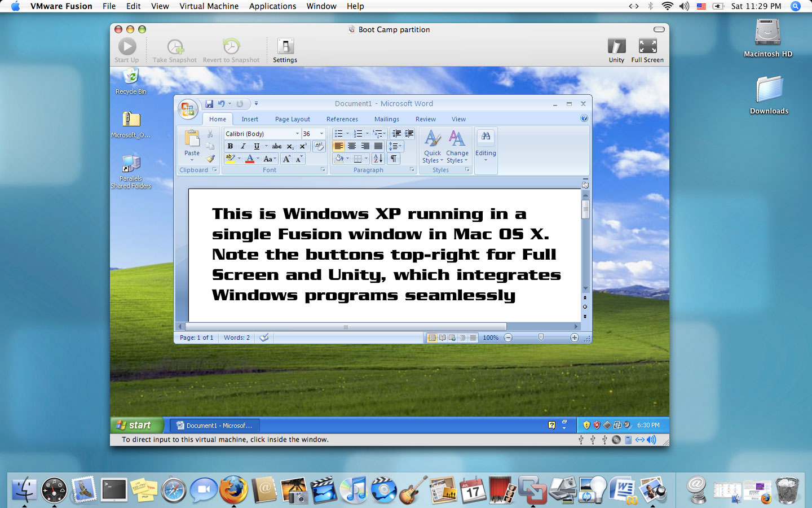The image size is (812, 508).
Task: Increase the paragraph indent
Action: point(409,134)
